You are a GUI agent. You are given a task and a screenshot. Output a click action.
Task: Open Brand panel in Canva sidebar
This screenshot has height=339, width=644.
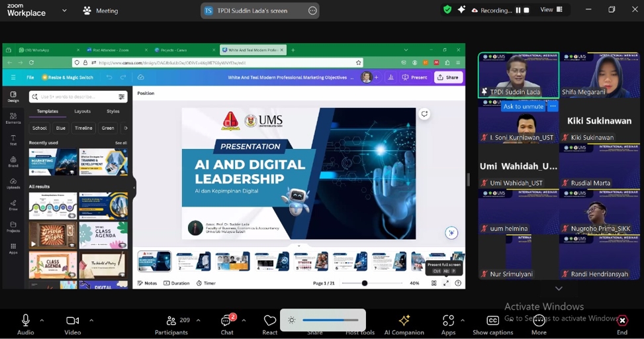(x=13, y=162)
